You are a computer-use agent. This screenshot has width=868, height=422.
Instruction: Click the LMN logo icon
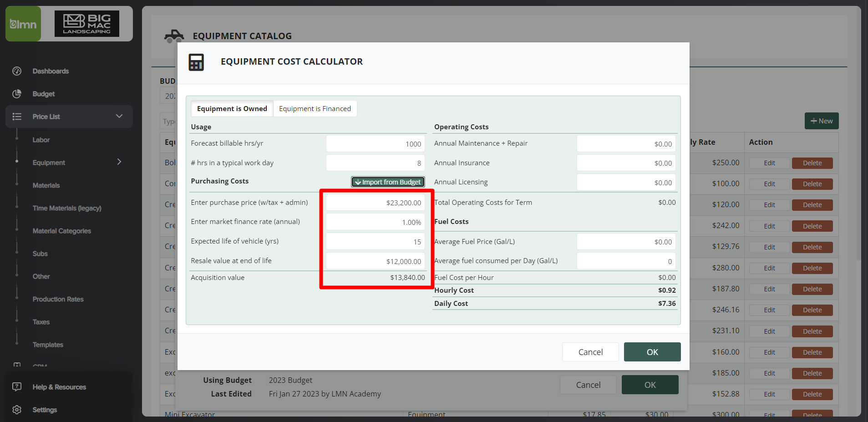[23, 24]
